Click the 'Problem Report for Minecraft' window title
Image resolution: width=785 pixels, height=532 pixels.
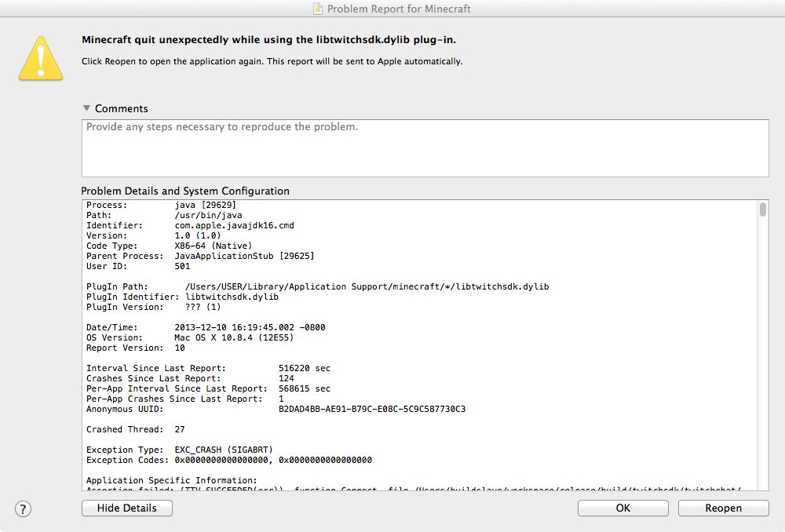[399, 9]
